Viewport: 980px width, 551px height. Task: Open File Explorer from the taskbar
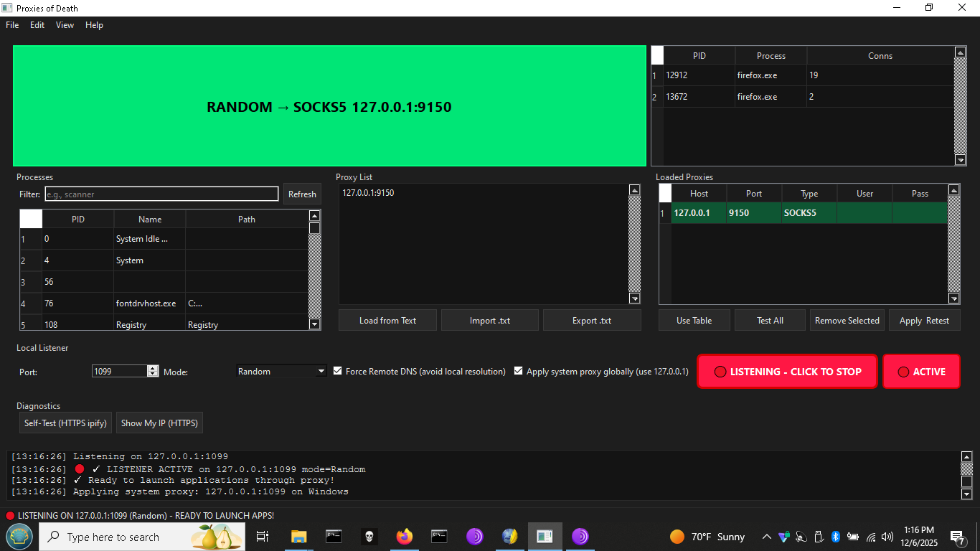[298, 537]
